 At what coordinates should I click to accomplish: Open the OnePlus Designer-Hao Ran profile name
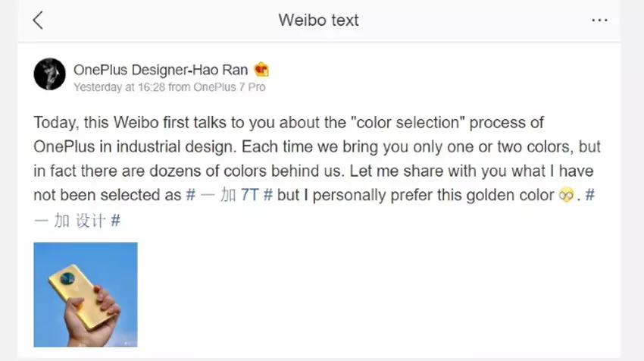pos(162,70)
